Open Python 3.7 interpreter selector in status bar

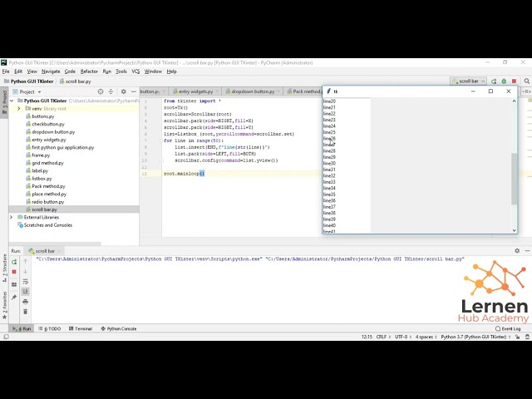pos(475,337)
